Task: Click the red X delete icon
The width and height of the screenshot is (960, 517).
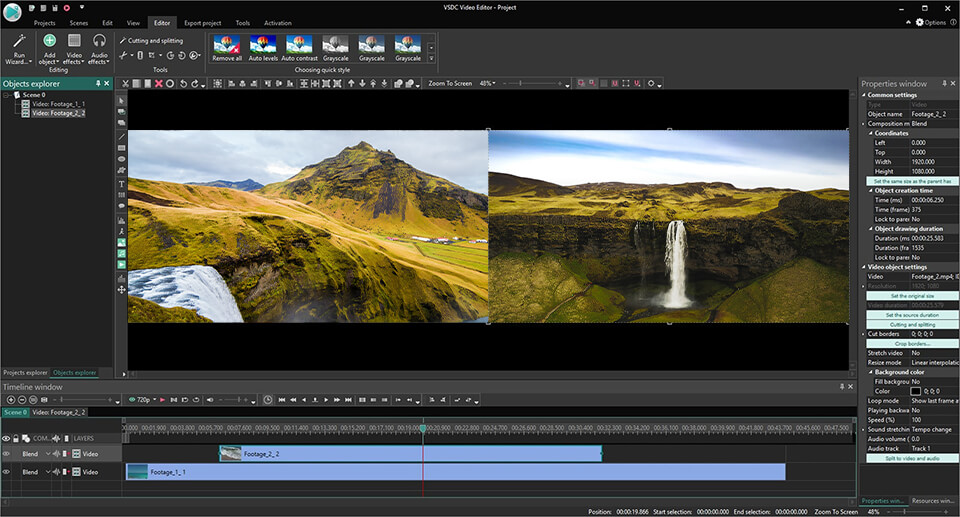Action: [x=159, y=84]
